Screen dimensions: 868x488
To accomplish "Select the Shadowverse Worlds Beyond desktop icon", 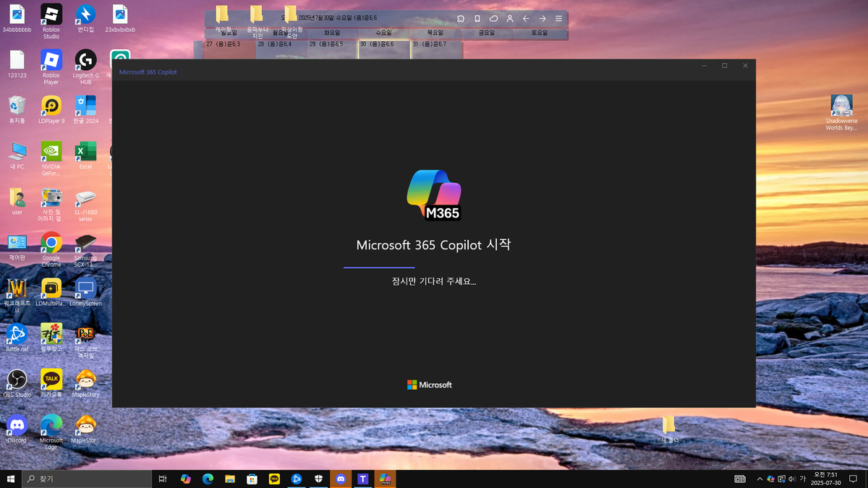I will 841,113.
